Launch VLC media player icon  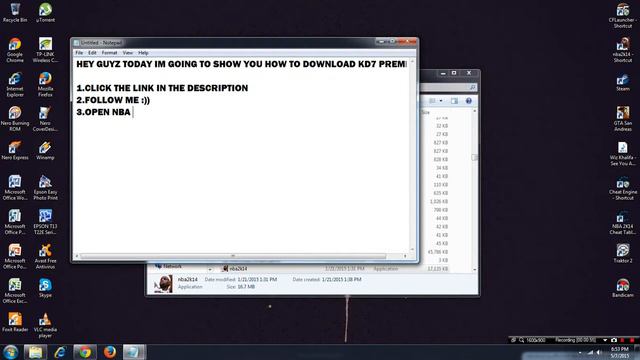45,325
